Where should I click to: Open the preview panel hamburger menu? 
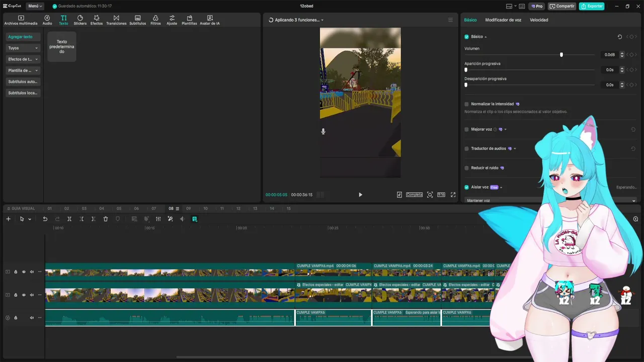coord(450,20)
